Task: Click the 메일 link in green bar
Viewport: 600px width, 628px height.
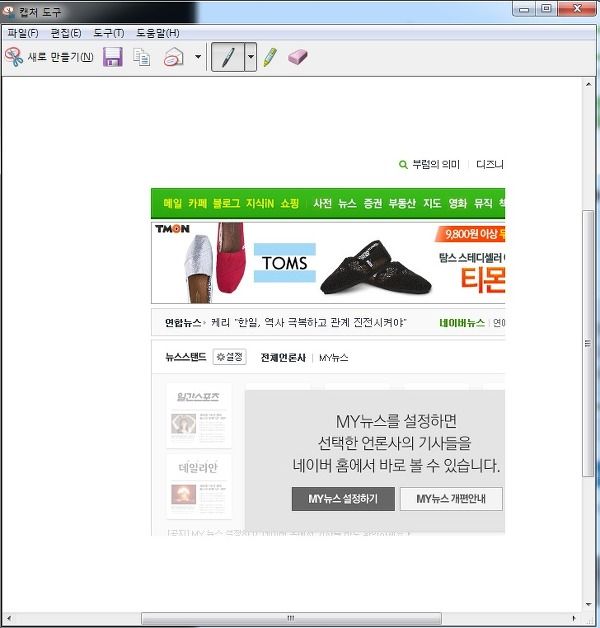Action: coord(173,203)
